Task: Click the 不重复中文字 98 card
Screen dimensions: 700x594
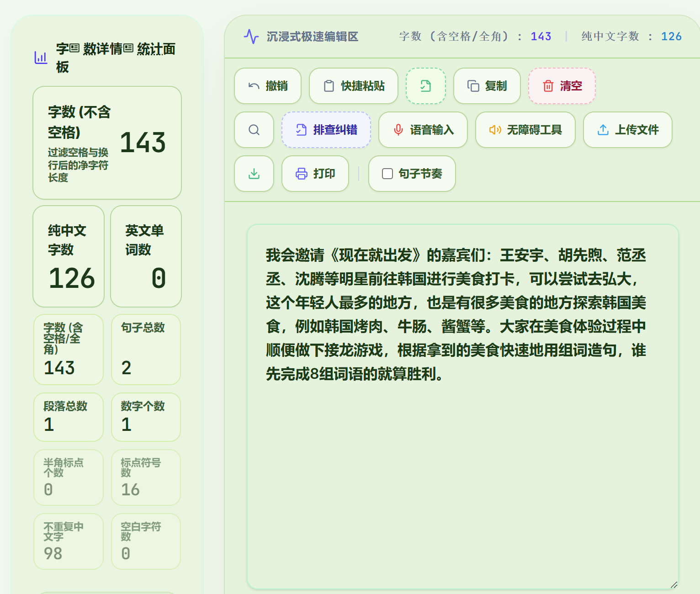Action: pos(69,541)
